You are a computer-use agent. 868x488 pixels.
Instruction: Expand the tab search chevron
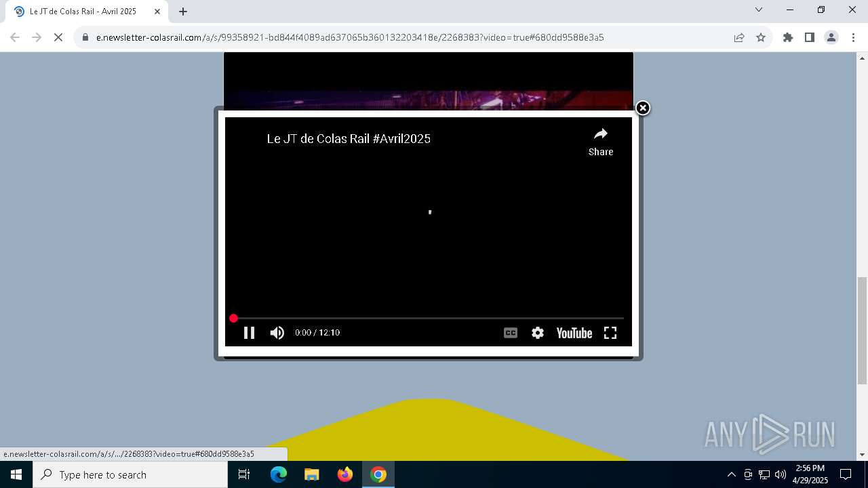[759, 9]
